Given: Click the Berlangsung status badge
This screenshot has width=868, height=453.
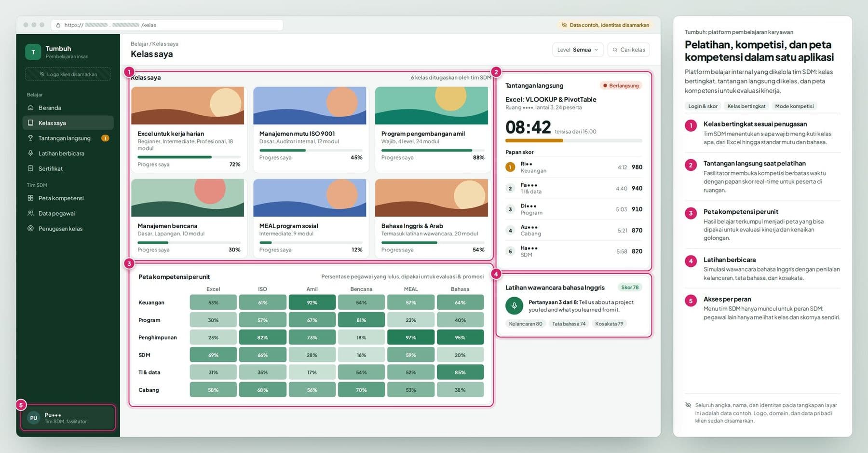Looking at the screenshot, I should click(621, 85).
